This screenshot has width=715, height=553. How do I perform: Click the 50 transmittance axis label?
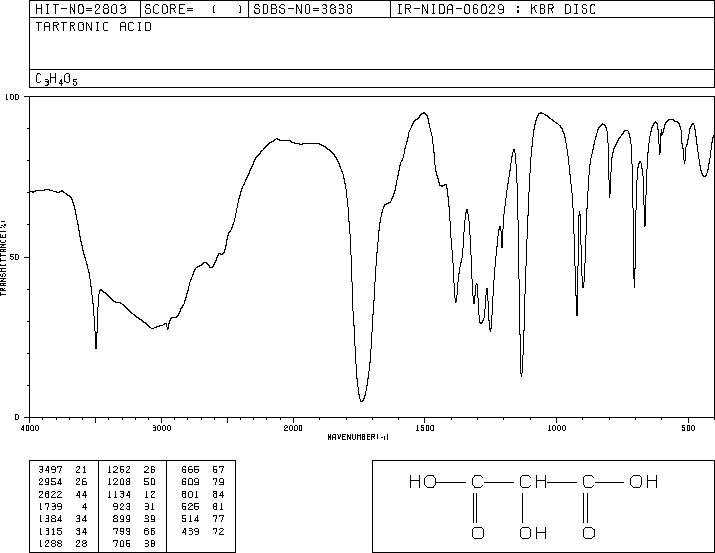(16, 258)
